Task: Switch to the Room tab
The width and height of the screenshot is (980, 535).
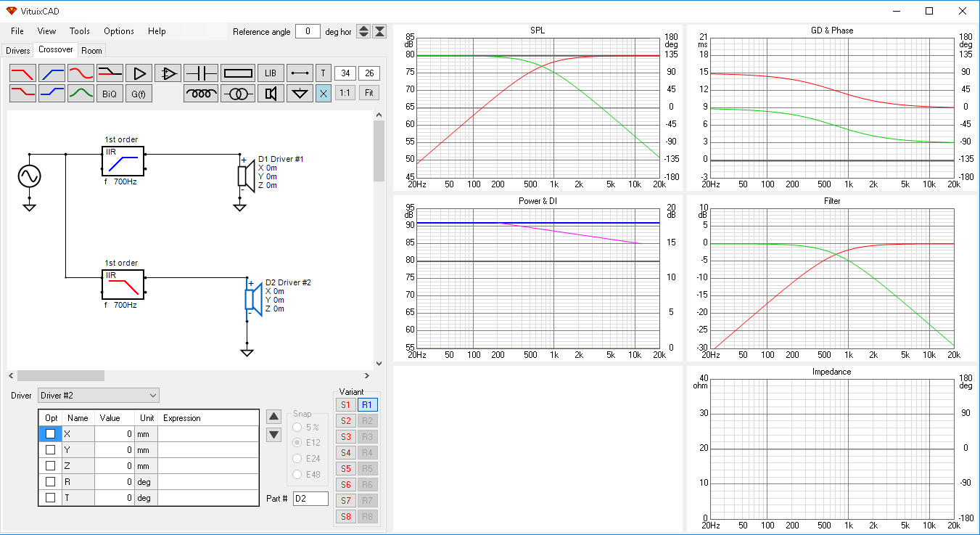Action: click(x=91, y=51)
